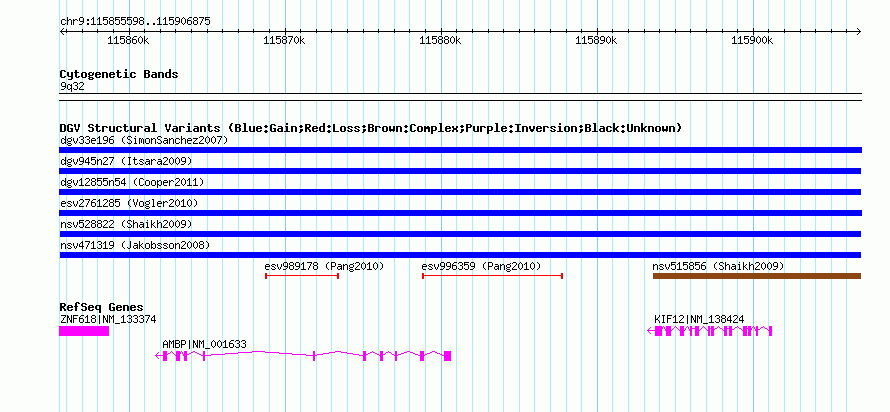The height and width of the screenshot is (412, 890).
Task: Click the 115860k ruler tick label
Action: pyautogui.click(x=128, y=41)
